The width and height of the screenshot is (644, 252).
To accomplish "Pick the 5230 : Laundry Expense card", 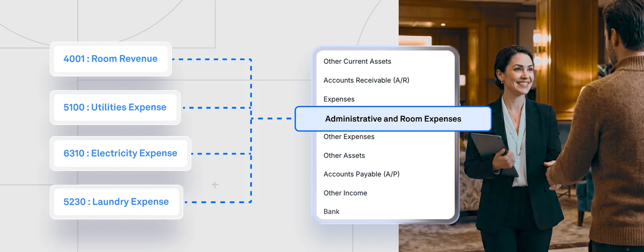I will coord(116,202).
